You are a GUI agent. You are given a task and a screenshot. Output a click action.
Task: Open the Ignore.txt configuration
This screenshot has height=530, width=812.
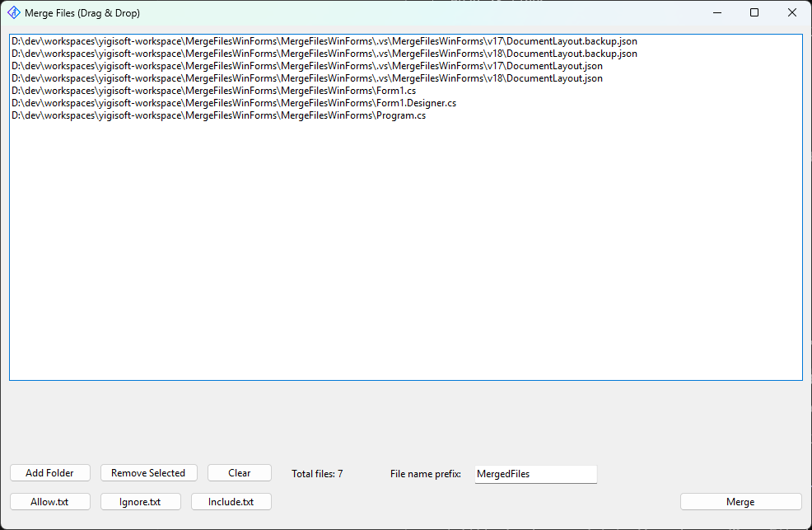click(x=140, y=501)
